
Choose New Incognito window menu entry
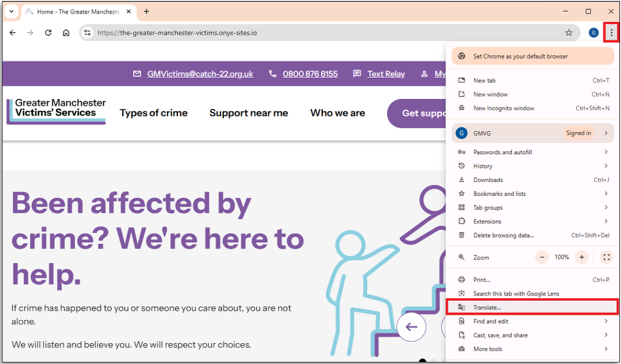(x=503, y=108)
